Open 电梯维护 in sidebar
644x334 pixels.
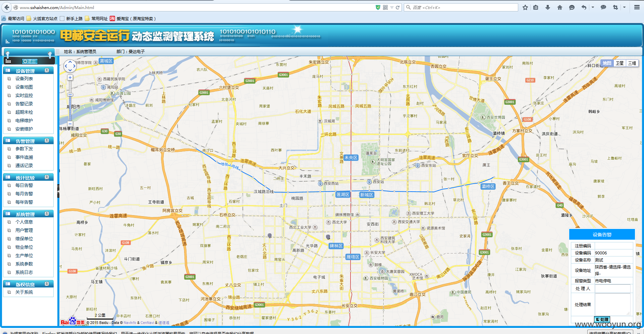coord(24,121)
